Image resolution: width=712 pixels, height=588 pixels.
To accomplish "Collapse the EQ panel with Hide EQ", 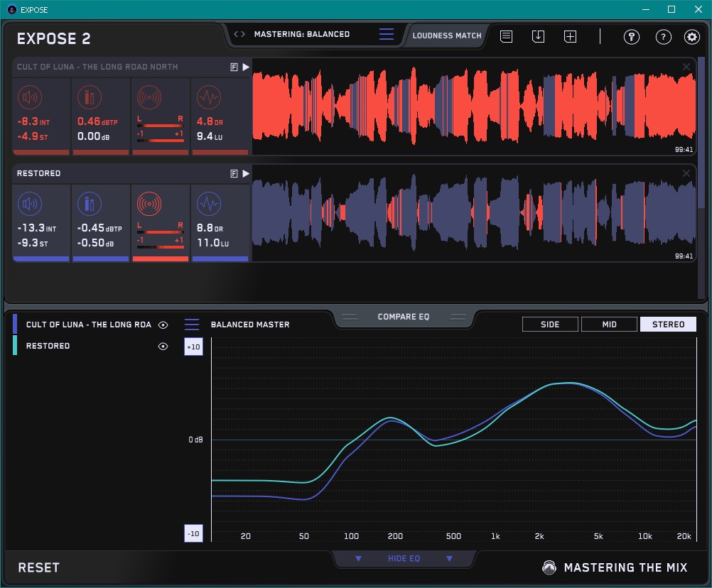I will coord(404,559).
